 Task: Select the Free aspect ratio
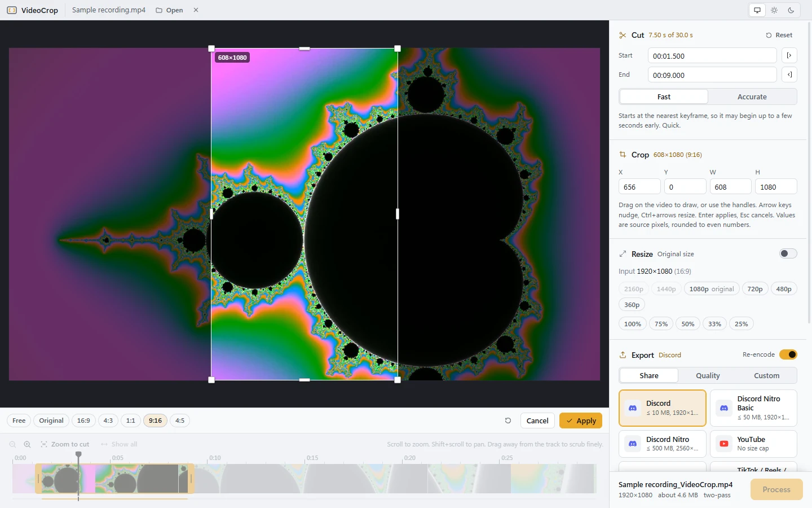click(x=19, y=421)
